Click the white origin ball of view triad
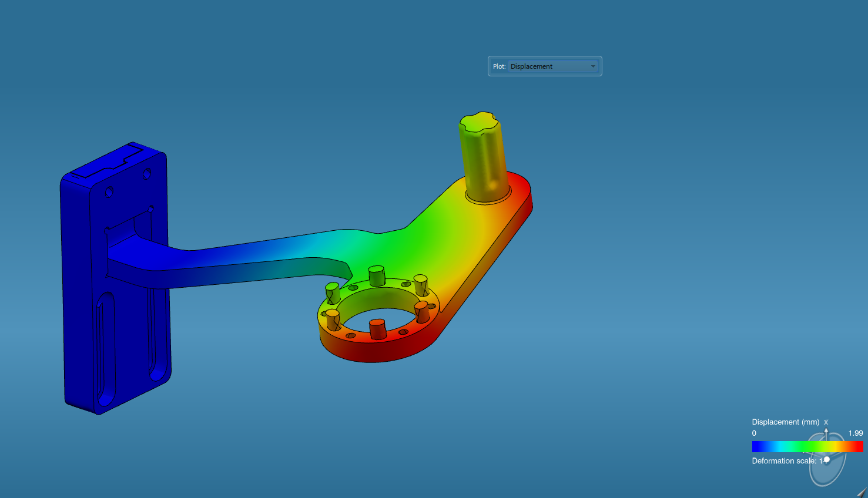This screenshot has height=498, width=868. [x=827, y=460]
